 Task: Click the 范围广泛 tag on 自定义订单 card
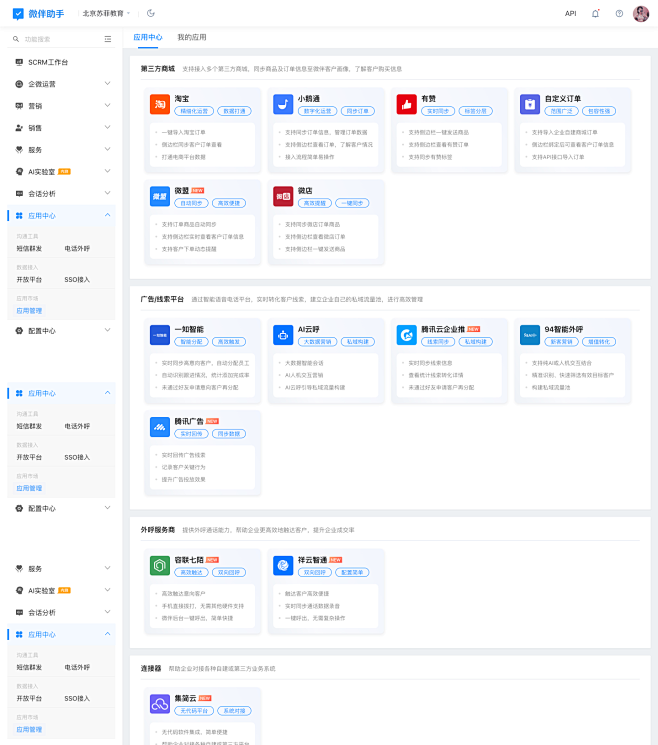[562, 111]
